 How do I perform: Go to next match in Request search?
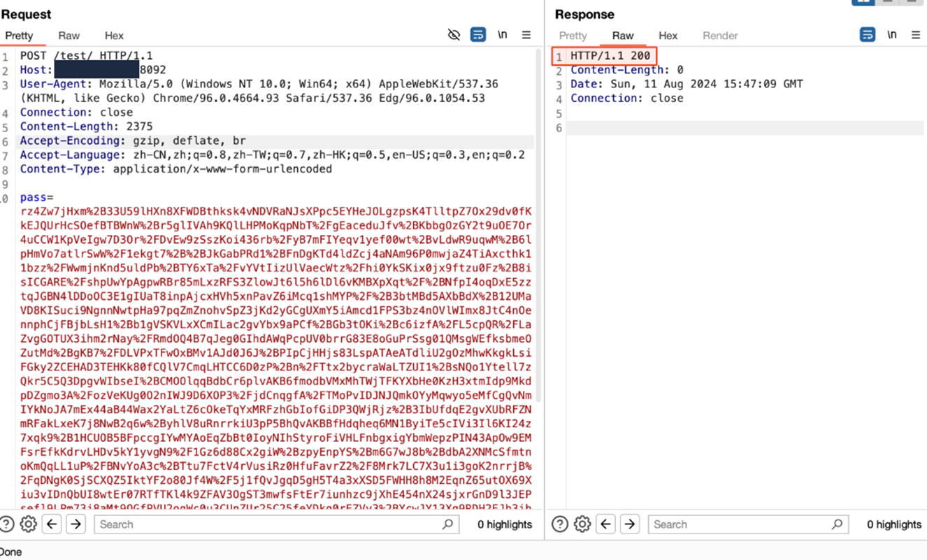point(76,524)
